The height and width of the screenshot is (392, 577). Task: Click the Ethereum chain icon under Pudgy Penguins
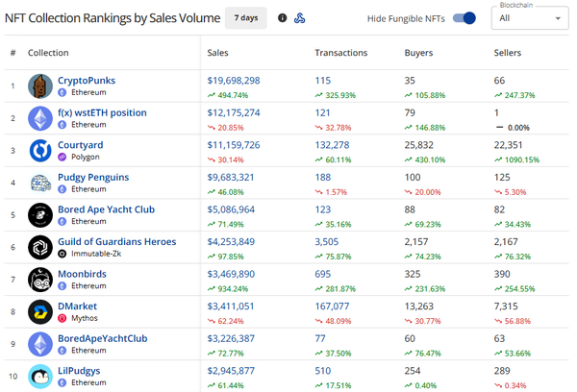click(63, 189)
